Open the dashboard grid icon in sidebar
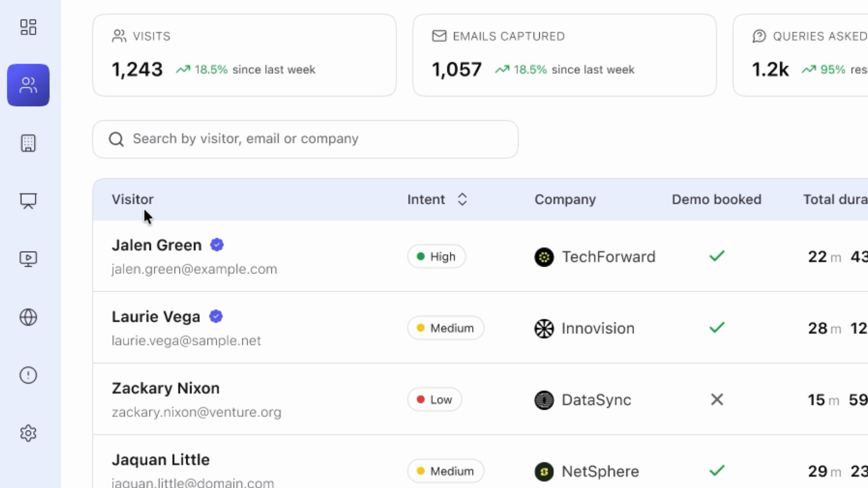The image size is (868, 488). pos(28,27)
